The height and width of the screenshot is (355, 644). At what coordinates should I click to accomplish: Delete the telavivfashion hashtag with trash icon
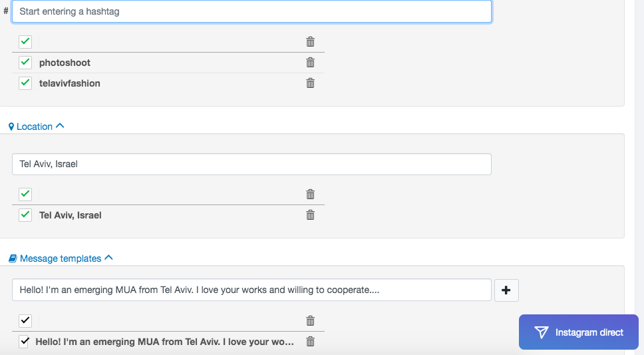(310, 83)
